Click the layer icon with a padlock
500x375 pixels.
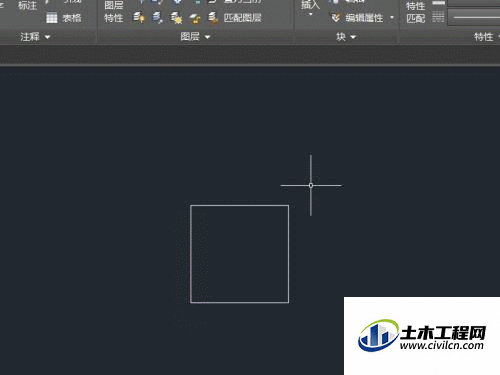[x=195, y=18]
